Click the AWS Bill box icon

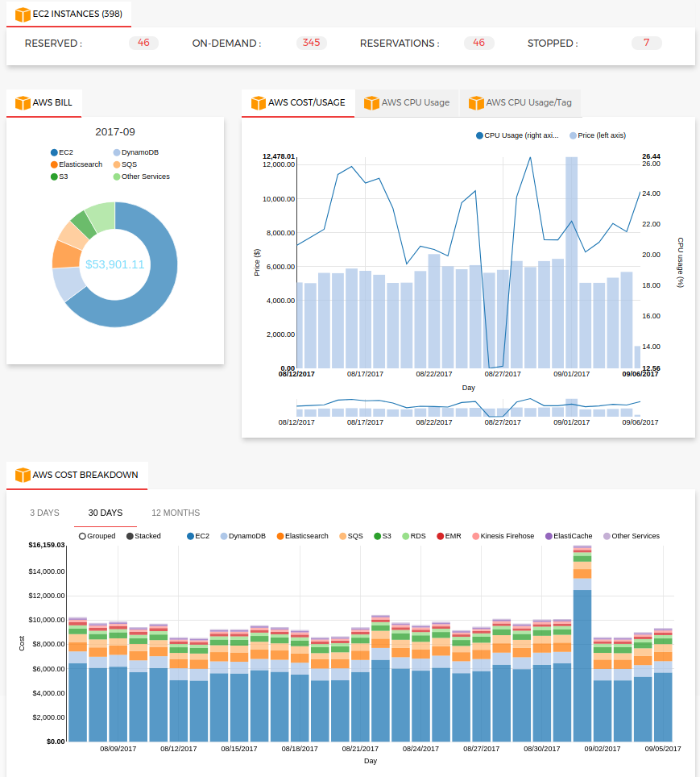click(x=22, y=103)
